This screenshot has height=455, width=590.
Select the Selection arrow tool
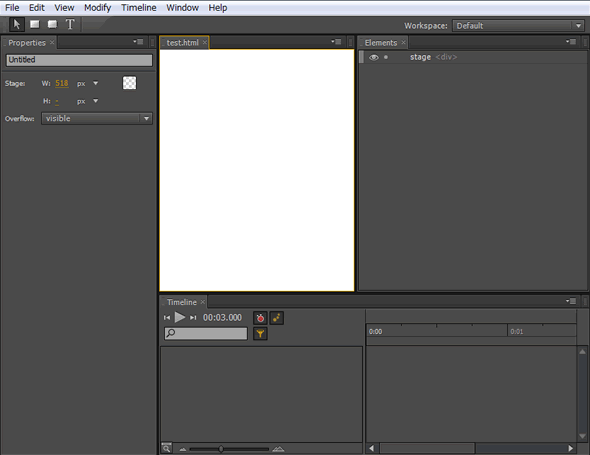pos(17,24)
